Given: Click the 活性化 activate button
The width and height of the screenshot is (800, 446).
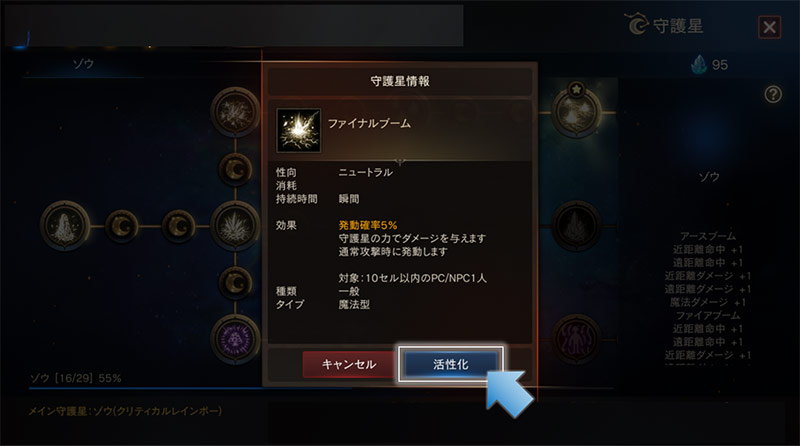Looking at the screenshot, I should pos(451,364).
